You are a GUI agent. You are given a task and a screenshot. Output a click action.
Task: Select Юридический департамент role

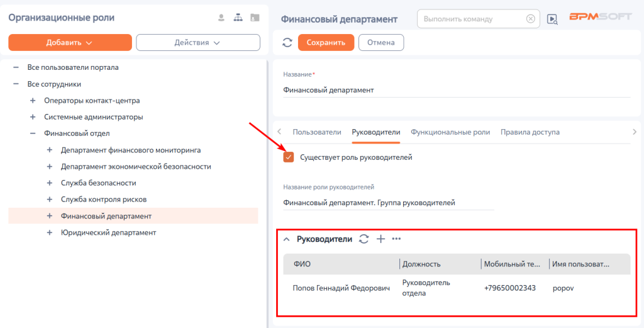108,232
